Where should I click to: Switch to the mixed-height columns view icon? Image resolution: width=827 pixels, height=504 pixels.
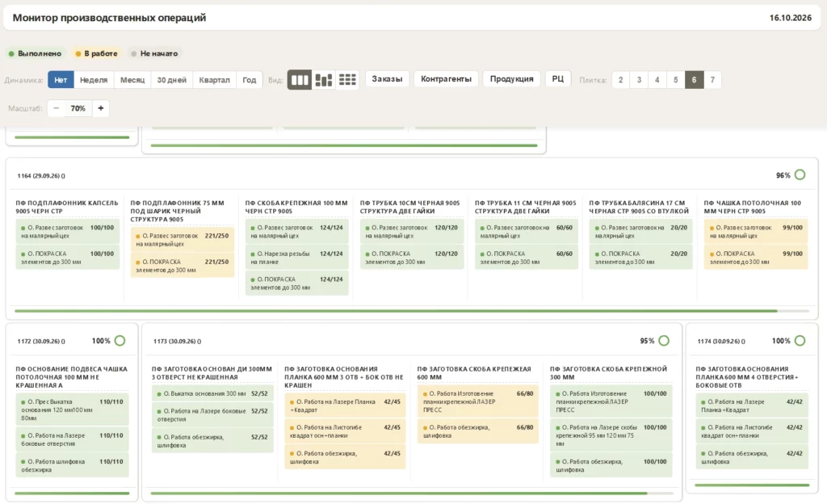323,80
